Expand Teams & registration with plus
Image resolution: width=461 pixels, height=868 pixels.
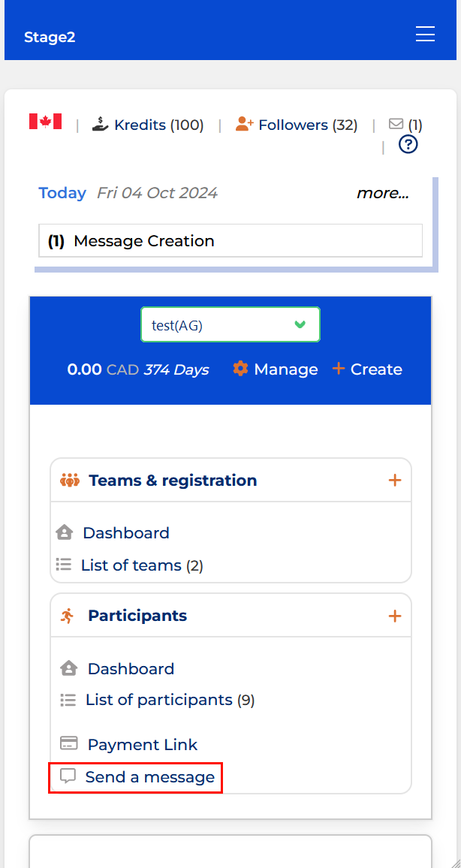pyautogui.click(x=395, y=480)
